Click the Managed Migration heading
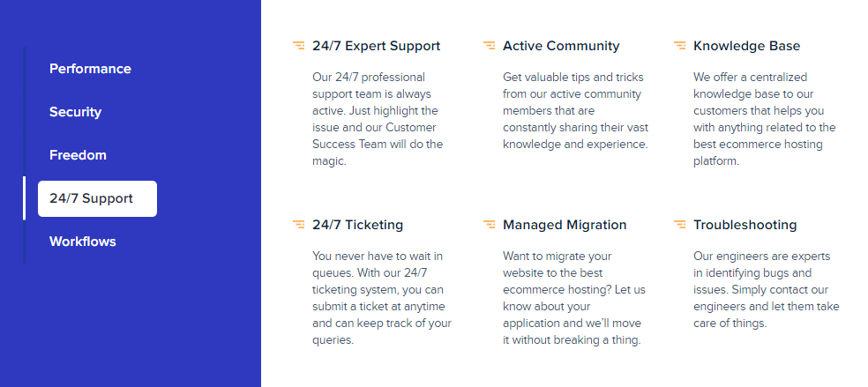Image resolution: width=868 pixels, height=387 pixels. pyautogui.click(x=565, y=225)
